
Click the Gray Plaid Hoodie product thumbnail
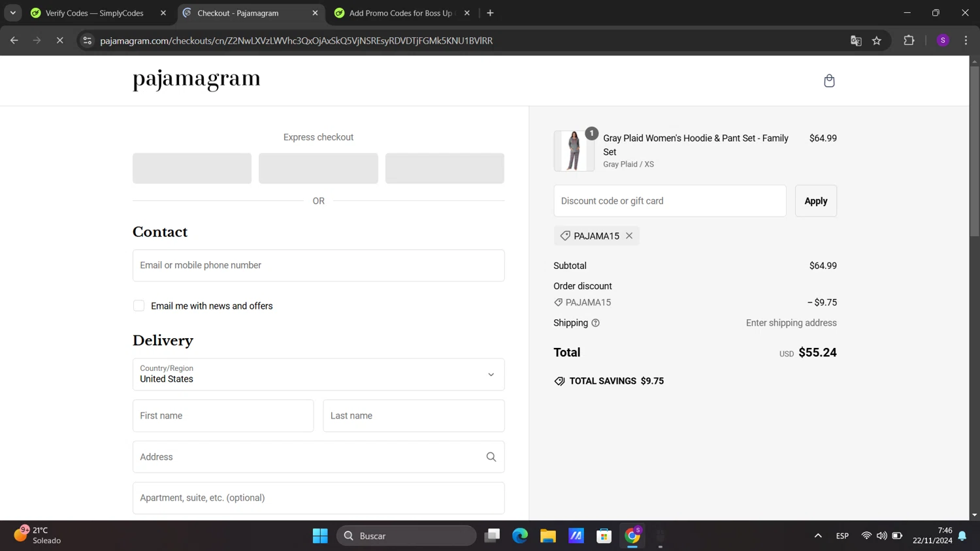coord(574,151)
